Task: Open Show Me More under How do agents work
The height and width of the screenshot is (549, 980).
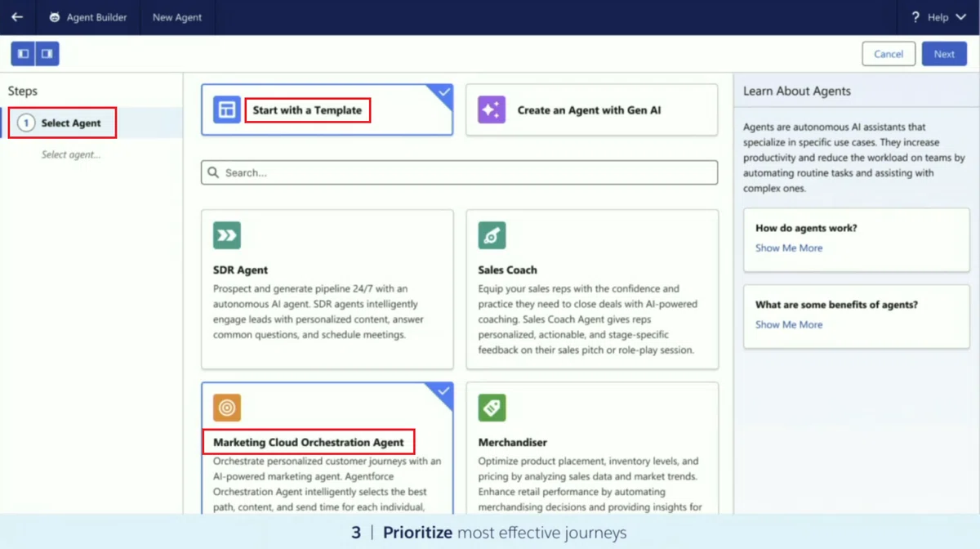Action: 789,248
